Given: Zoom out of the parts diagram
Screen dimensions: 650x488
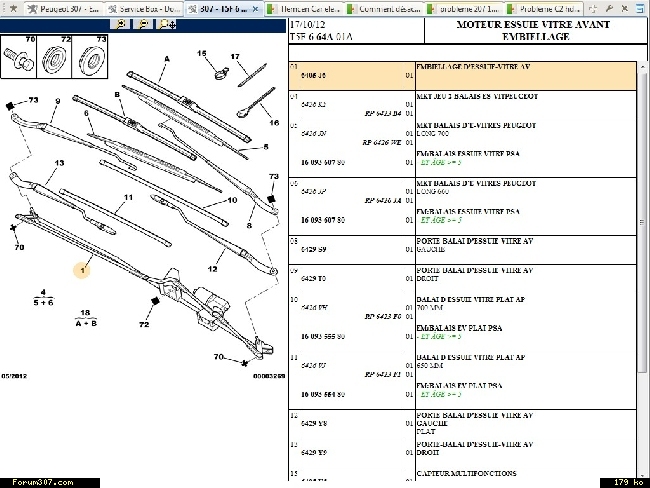Looking at the screenshot, I should [x=143, y=24].
